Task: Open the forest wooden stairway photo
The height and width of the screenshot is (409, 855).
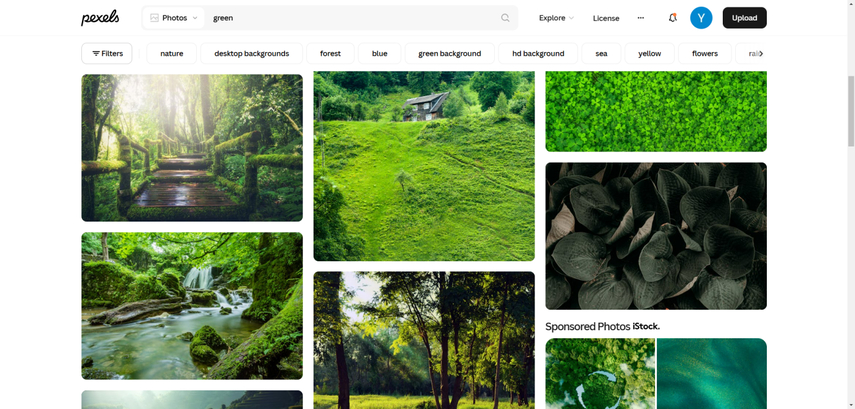Action: pyautogui.click(x=192, y=147)
